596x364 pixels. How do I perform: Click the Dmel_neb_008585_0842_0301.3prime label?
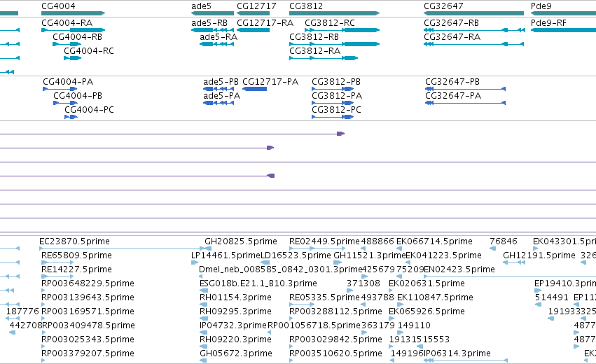(280, 269)
